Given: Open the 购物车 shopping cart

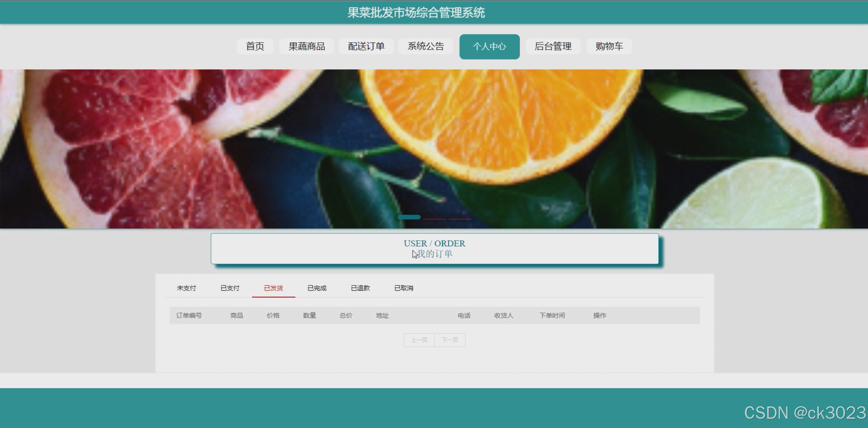Looking at the screenshot, I should tap(609, 47).
